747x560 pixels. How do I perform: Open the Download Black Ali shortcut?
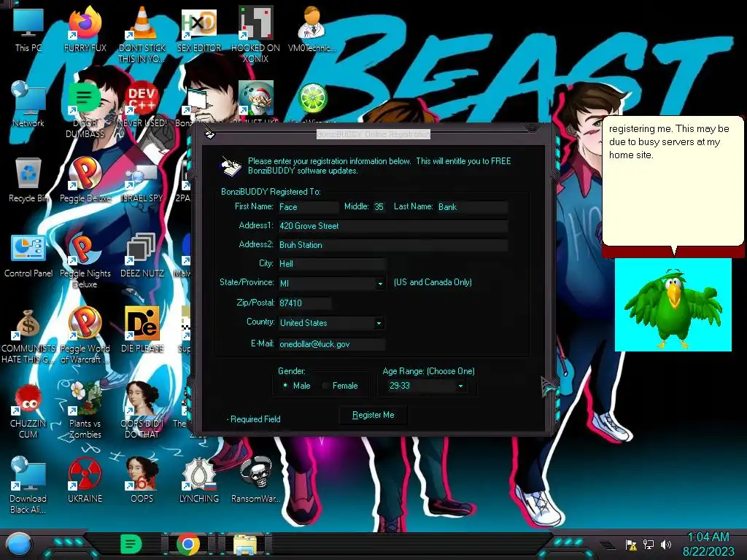pyautogui.click(x=28, y=485)
